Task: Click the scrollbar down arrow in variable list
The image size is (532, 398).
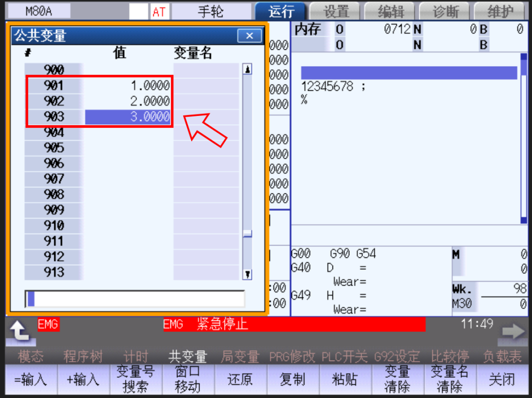Action: (x=247, y=275)
